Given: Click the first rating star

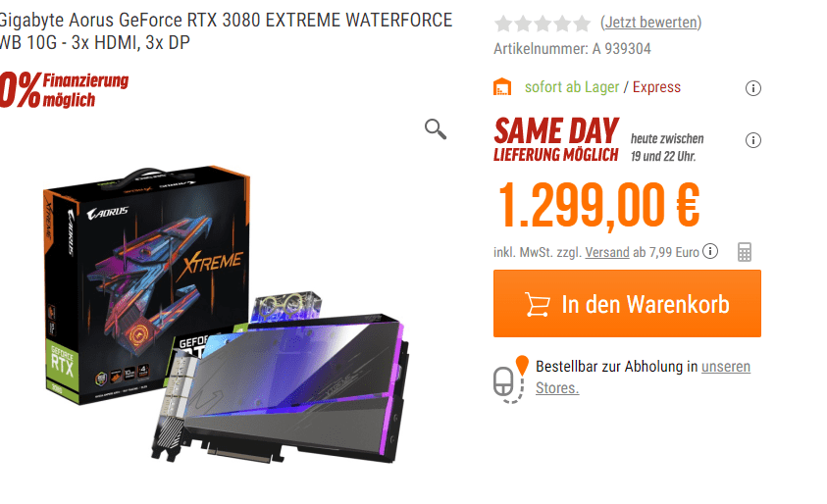Looking at the screenshot, I should (503, 24).
